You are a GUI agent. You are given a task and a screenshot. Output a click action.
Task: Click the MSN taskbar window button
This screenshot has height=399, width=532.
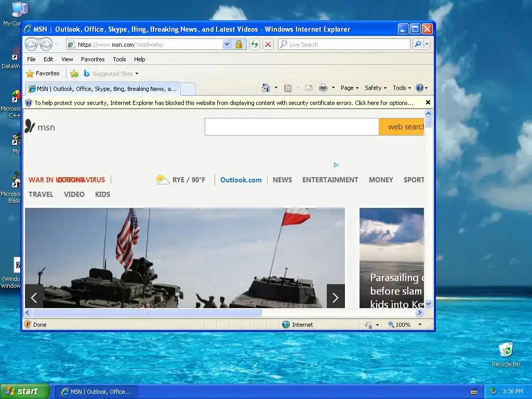tap(97, 392)
